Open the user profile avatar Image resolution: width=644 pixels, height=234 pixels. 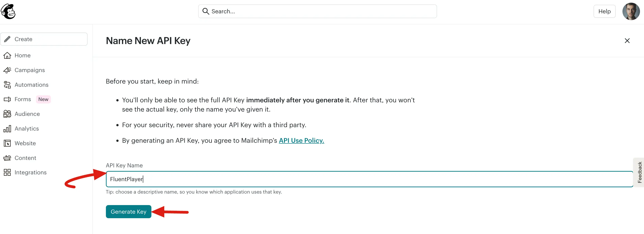click(631, 11)
